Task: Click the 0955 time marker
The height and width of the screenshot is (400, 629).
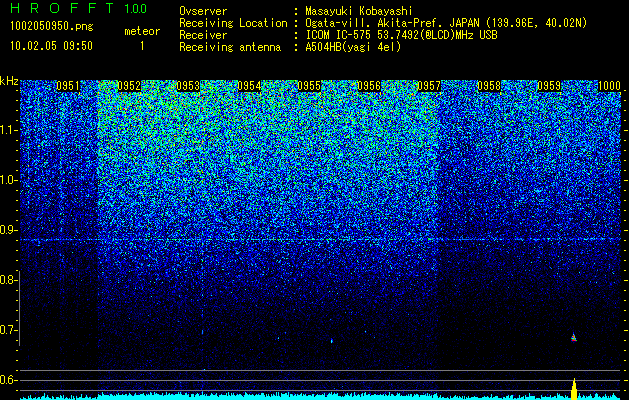Action: click(x=309, y=86)
